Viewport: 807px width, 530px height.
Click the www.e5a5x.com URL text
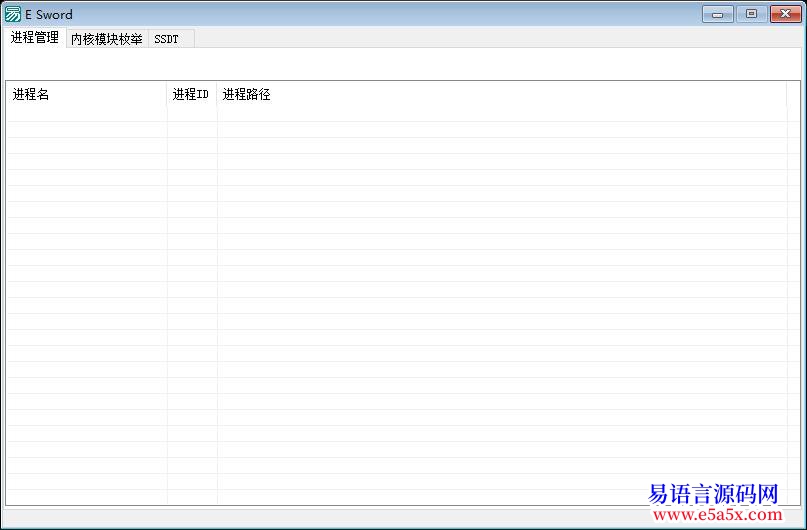coord(716,515)
